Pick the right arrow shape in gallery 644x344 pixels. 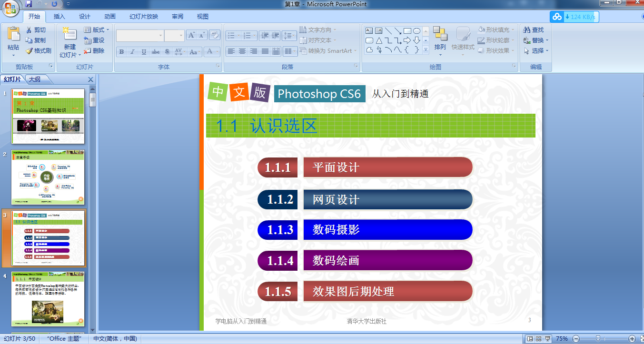point(407,40)
